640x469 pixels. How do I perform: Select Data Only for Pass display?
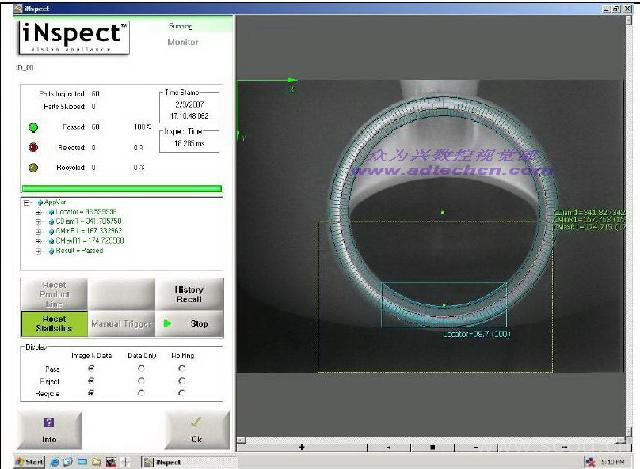click(x=140, y=367)
